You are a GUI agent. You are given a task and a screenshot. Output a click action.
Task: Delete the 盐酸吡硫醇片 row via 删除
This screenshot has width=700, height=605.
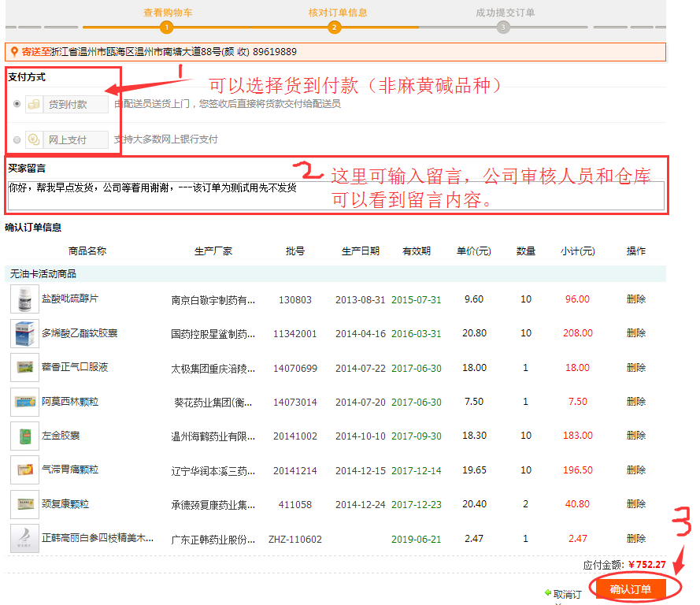pos(635,299)
